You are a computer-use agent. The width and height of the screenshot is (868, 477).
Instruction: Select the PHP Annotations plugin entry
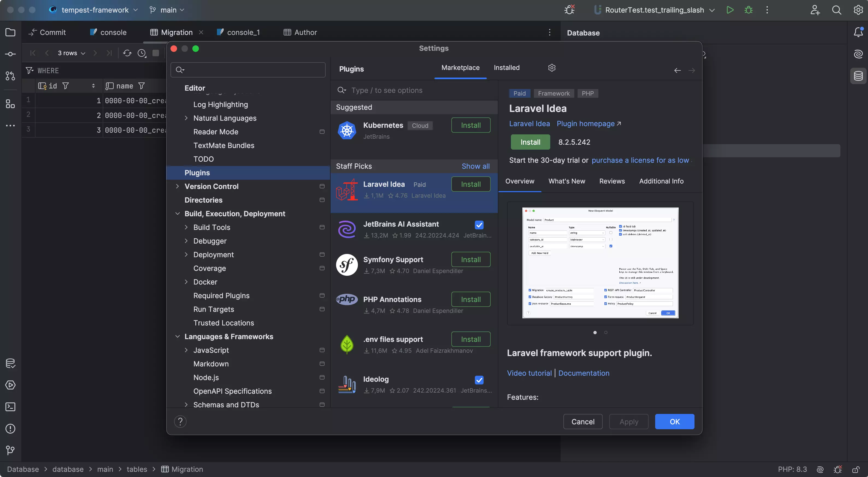pos(414,305)
